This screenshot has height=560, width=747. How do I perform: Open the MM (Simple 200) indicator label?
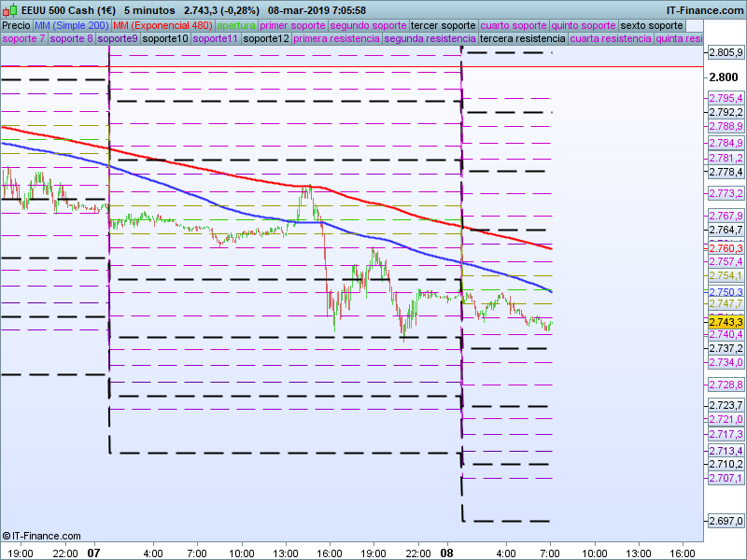pos(72,26)
